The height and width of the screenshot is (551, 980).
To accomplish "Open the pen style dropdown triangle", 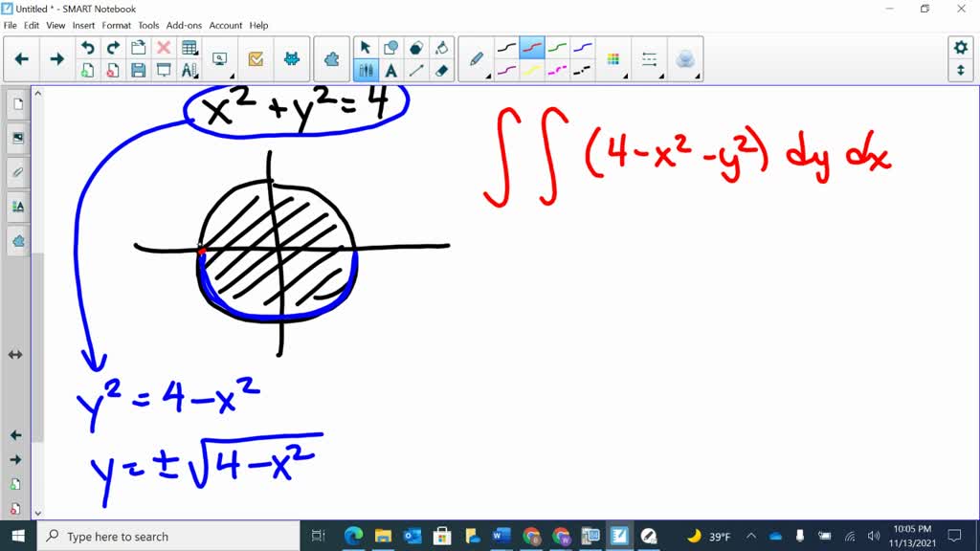I will [489, 76].
